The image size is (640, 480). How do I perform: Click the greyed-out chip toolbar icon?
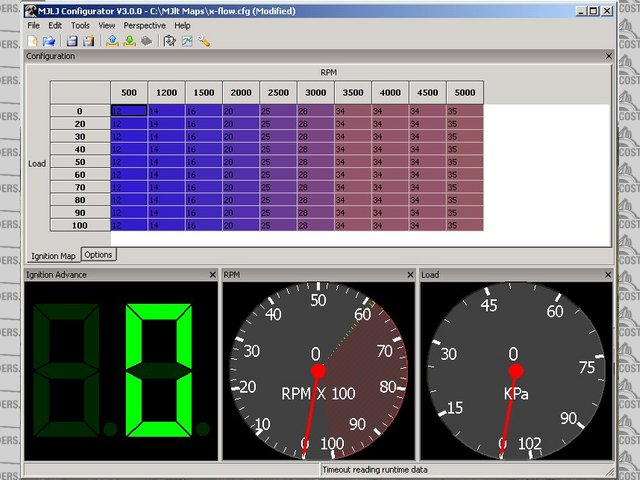(x=147, y=41)
